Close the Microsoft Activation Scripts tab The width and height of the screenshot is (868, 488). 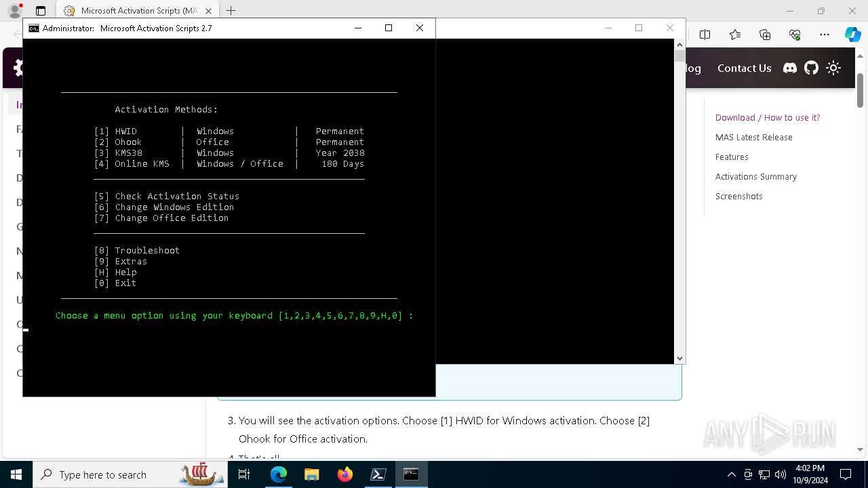208,11
